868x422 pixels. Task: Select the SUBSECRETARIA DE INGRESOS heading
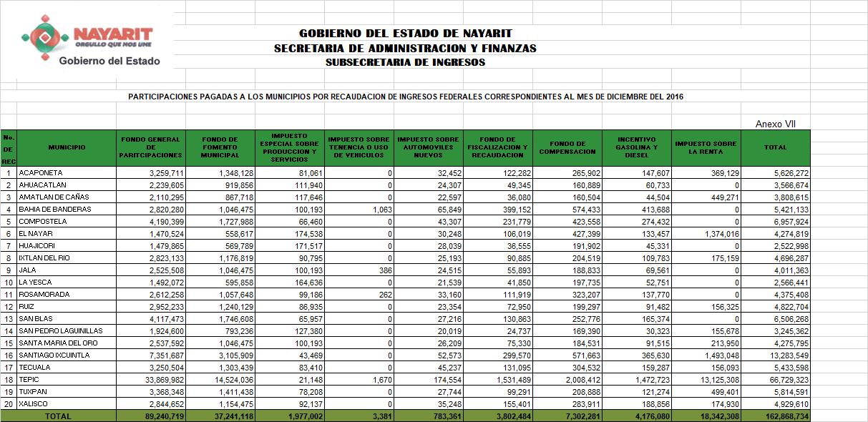[405, 62]
